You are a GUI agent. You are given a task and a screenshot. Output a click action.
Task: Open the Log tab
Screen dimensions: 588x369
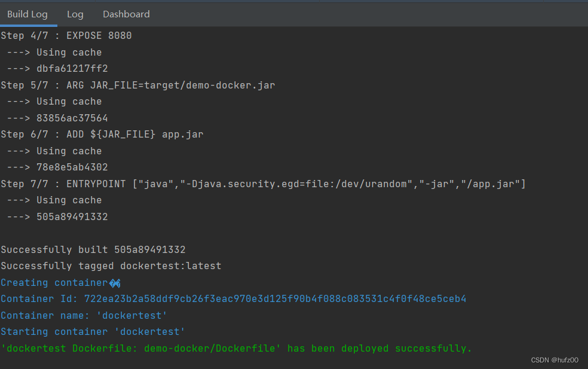pos(75,14)
